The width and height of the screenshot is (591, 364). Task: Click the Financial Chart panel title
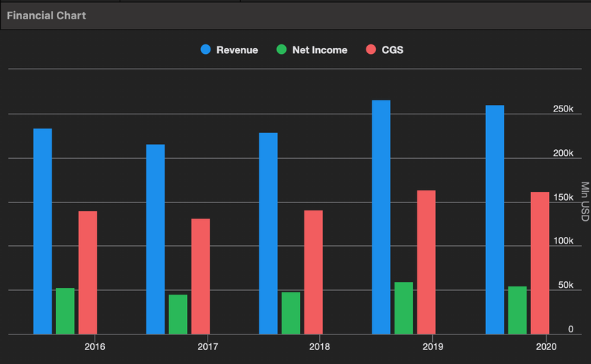47,16
